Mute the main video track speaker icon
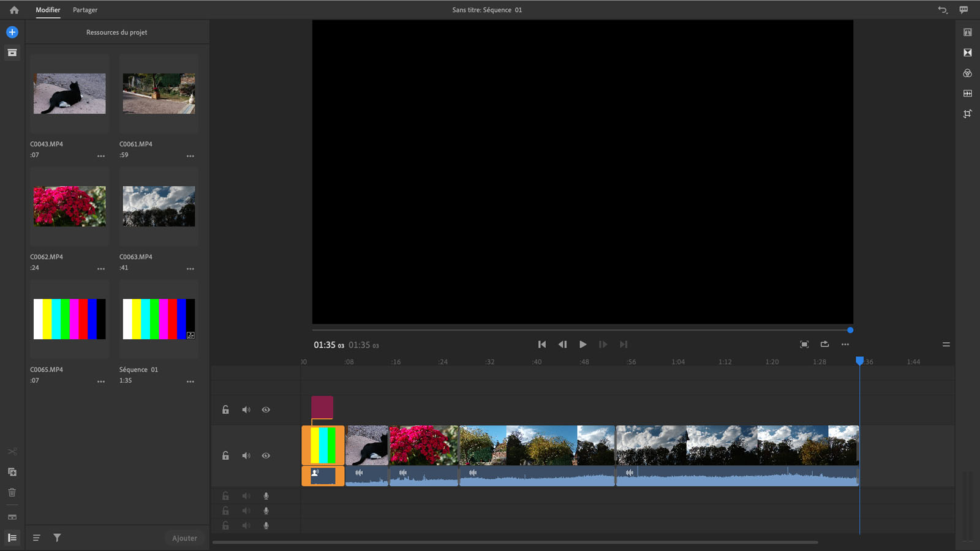This screenshot has width=980, height=551. coord(246,455)
